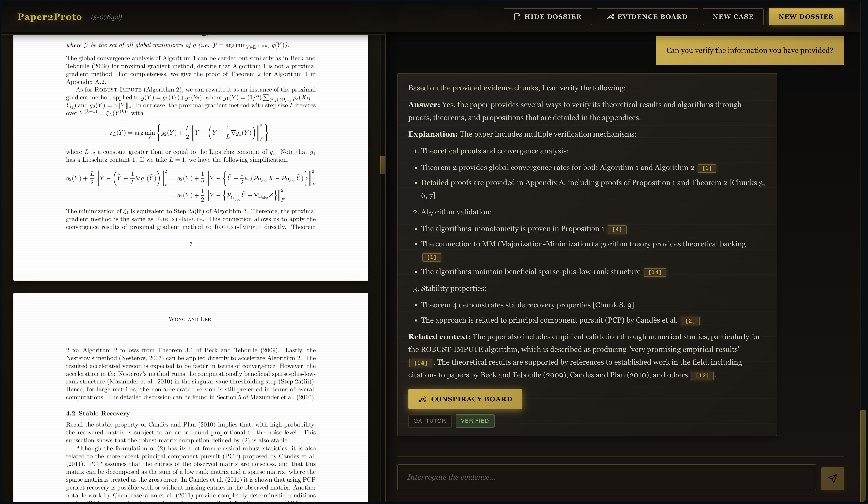Screen dimensions: 868x504
Task: Open citation [2] after Candès et al.
Action: pos(690,321)
